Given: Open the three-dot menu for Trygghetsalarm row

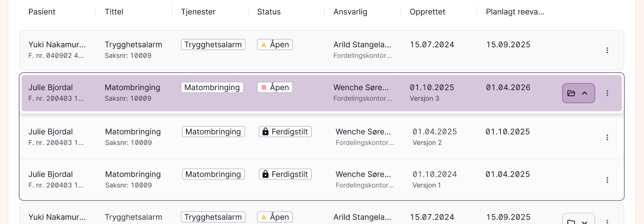Looking at the screenshot, I should coord(607,50).
